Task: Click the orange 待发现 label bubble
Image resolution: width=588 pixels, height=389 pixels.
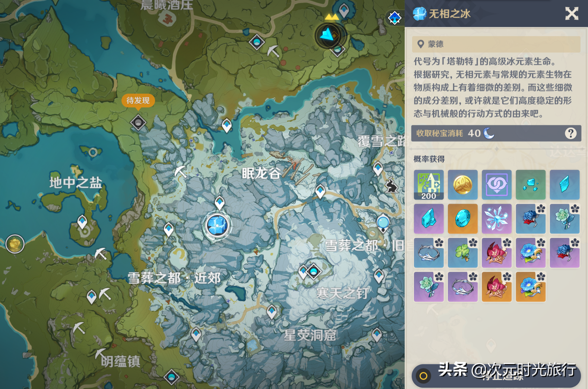Action: pos(138,101)
